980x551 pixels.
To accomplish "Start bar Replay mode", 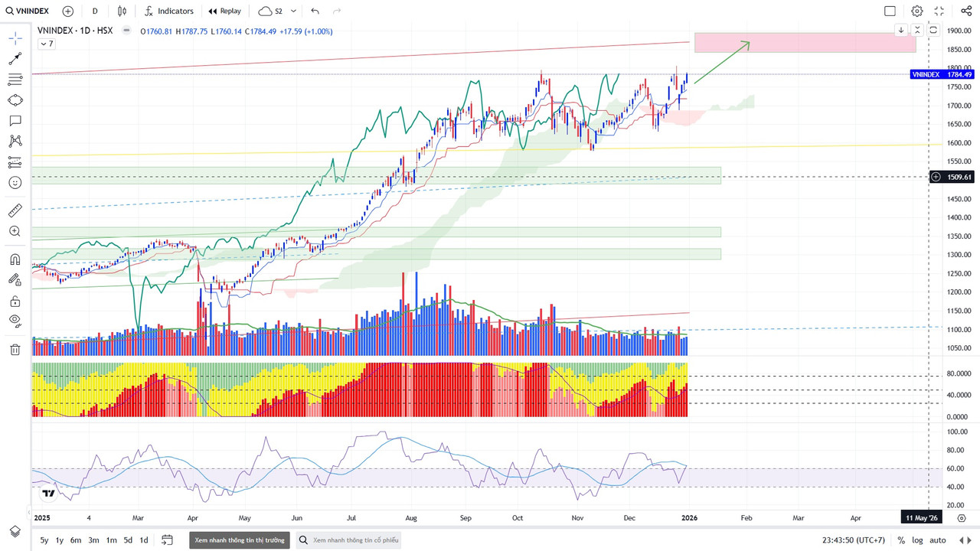I will (224, 11).
